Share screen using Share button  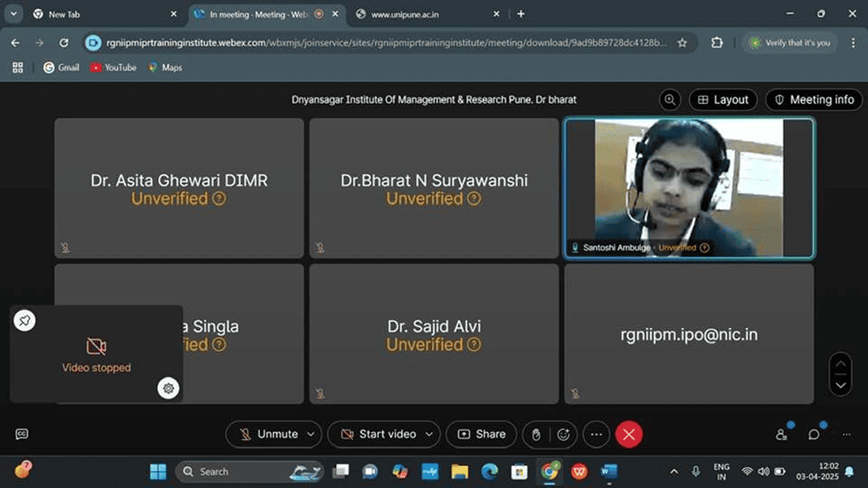[482, 434]
